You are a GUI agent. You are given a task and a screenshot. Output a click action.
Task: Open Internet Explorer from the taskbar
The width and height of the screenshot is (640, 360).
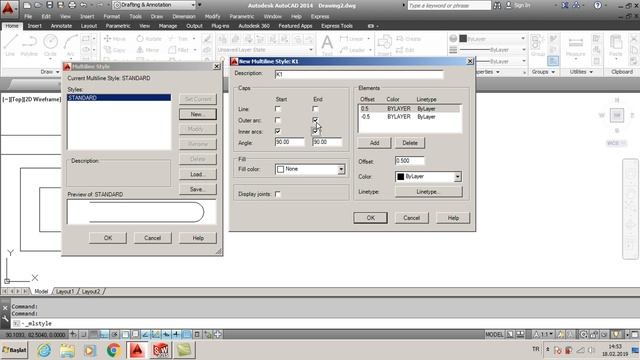pos(44,350)
